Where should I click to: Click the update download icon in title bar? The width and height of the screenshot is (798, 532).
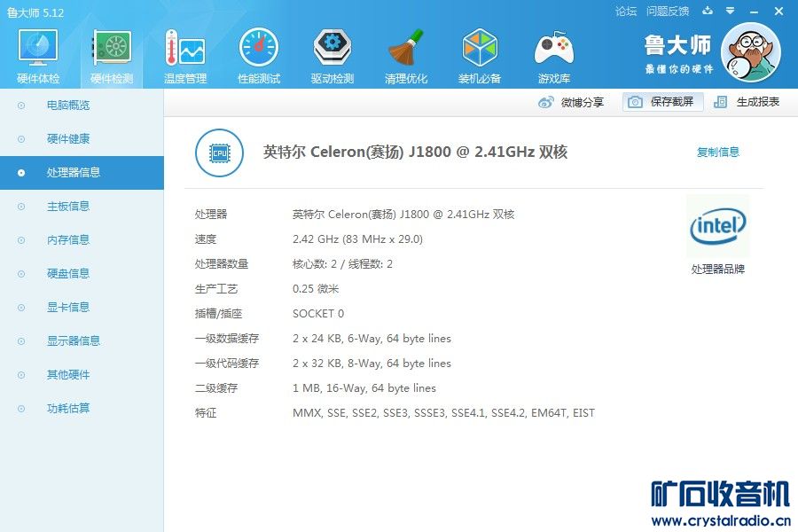(708, 11)
